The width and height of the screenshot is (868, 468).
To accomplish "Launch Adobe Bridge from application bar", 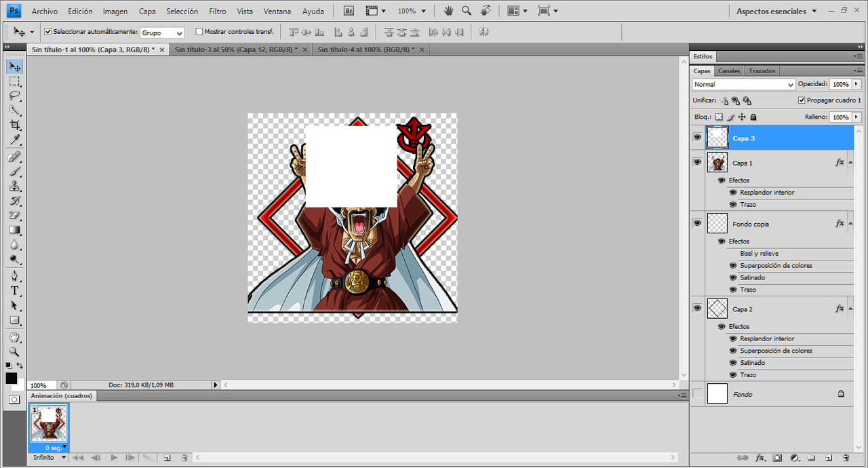I will coord(349,11).
